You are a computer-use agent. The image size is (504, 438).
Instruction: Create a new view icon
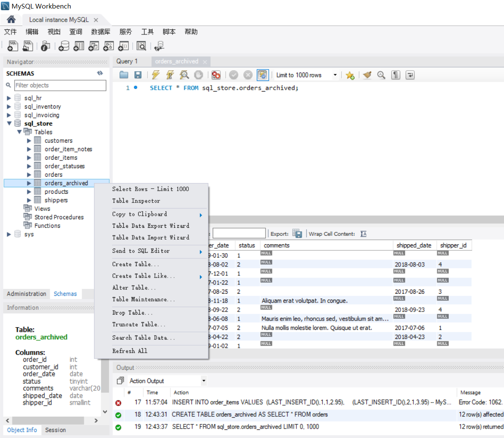pos(94,46)
